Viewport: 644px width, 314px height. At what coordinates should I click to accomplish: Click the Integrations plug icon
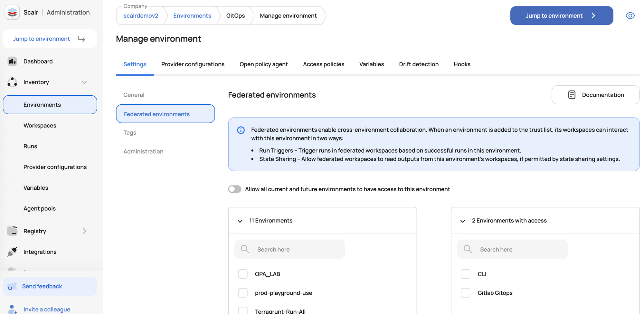(x=12, y=252)
